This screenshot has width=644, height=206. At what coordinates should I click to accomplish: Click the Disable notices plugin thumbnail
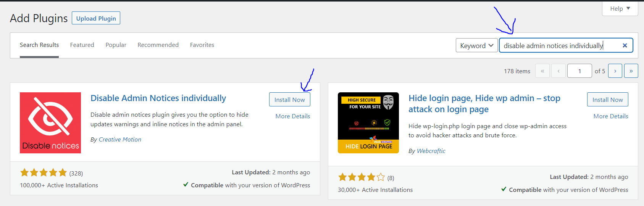point(50,123)
